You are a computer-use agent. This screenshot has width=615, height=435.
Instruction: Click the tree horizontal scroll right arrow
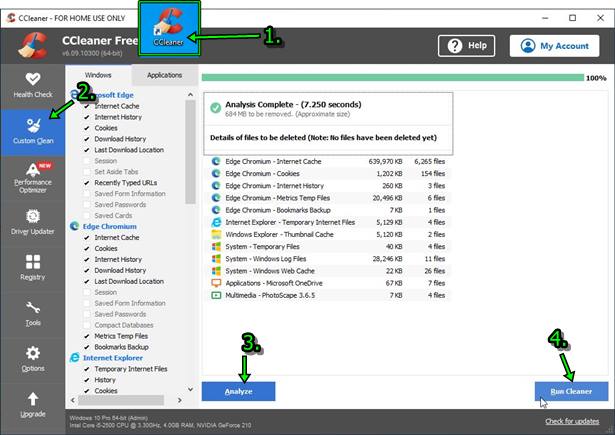tap(180, 400)
